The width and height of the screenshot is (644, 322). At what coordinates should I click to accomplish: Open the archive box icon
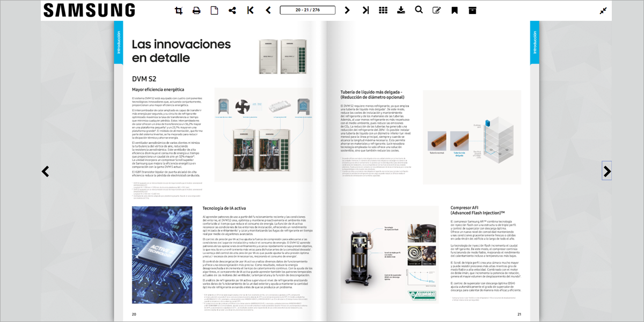click(472, 10)
